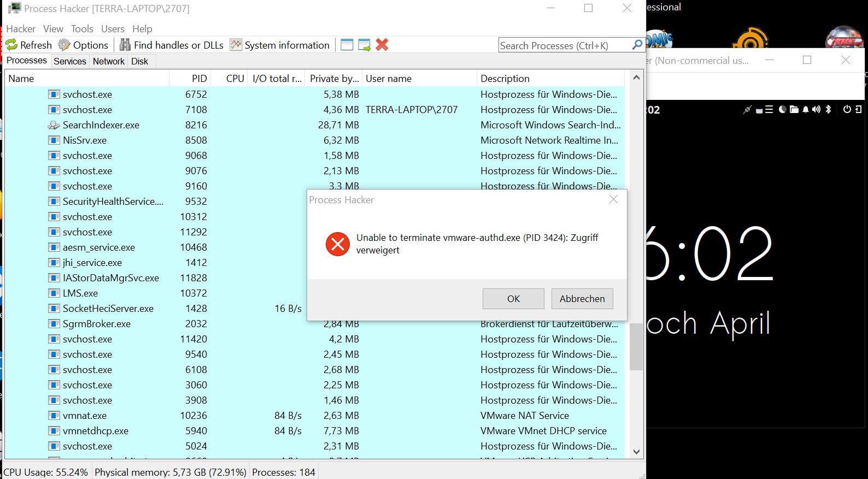Click VMware NAT Service description
Viewport: 868px width, 479px height.
[x=525, y=416]
